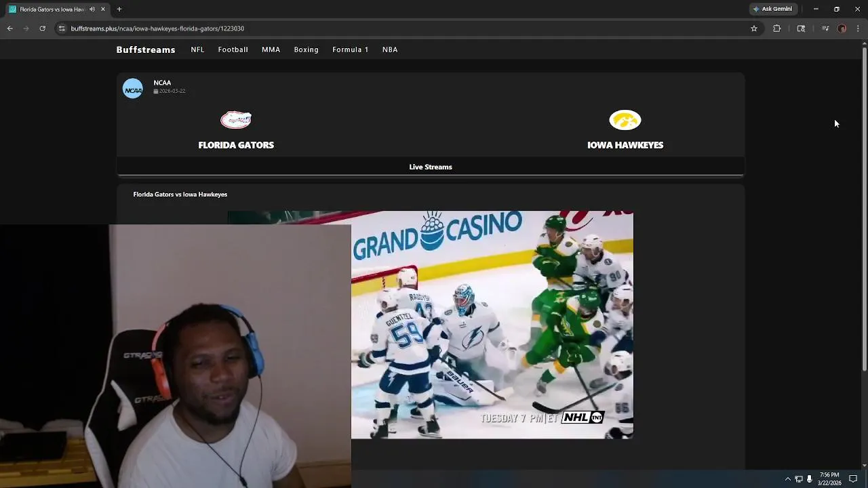Open the Football menu item
The height and width of the screenshot is (488, 868).
tap(233, 49)
